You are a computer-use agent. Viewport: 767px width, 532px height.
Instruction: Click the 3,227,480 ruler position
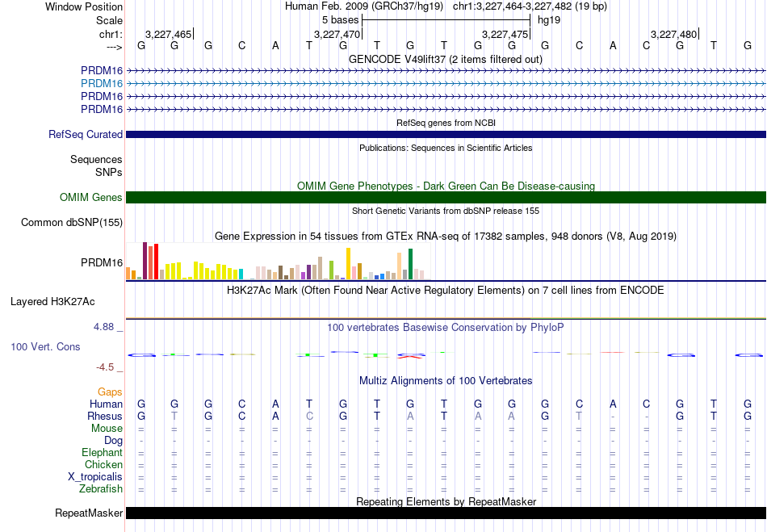(673, 34)
